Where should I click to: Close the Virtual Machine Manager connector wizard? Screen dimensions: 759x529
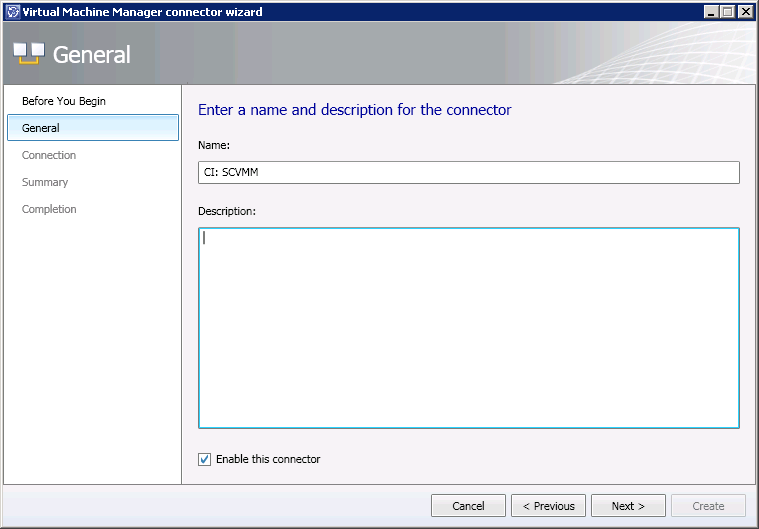746,12
